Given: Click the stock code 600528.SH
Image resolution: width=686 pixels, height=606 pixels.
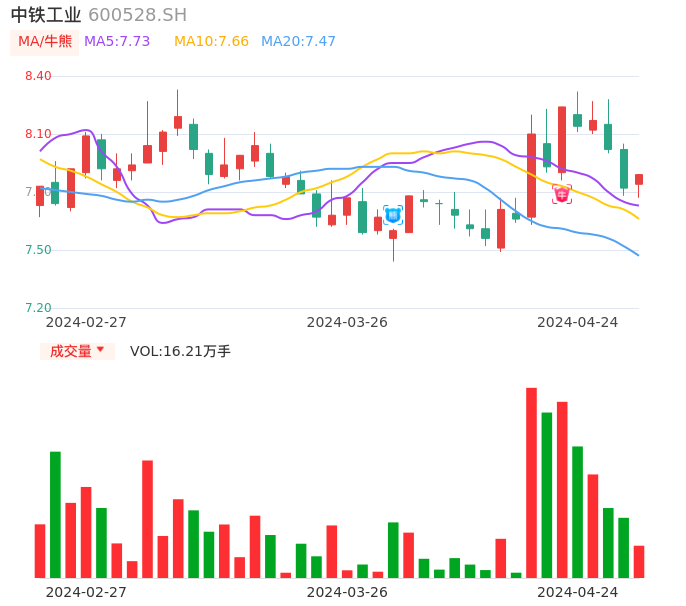Looking at the screenshot, I should tap(137, 15).
